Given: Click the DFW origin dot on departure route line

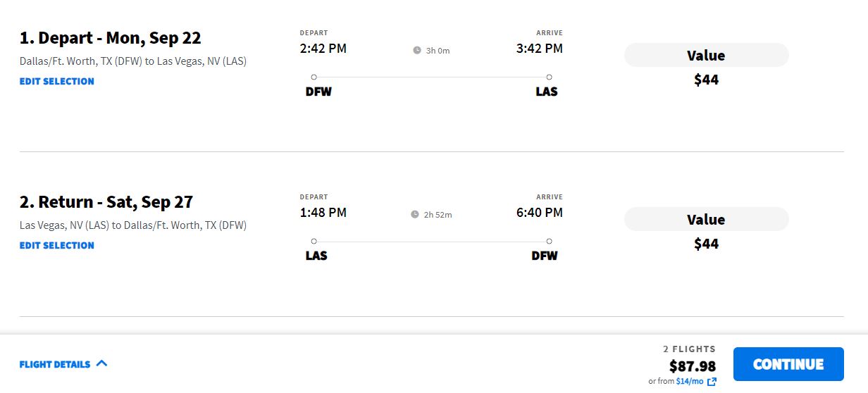Looking at the screenshot, I should (x=314, y=77).
